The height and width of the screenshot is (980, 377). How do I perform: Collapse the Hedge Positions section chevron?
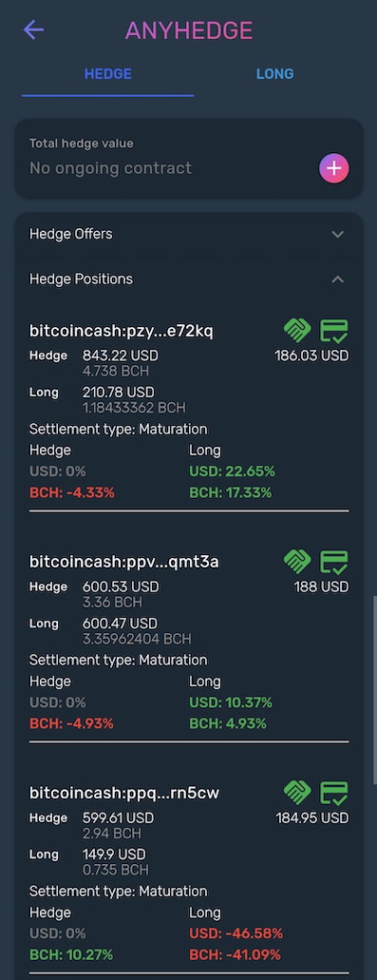tap(338, 279)
